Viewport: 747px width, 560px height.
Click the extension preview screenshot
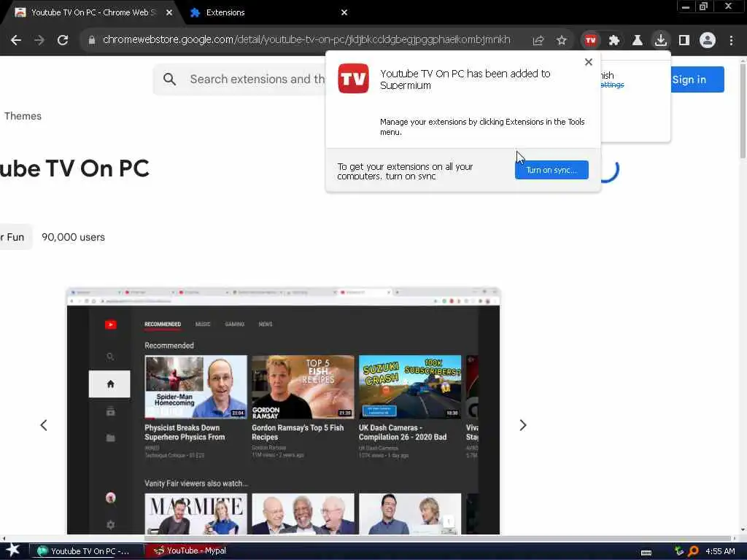coord(284,411)
